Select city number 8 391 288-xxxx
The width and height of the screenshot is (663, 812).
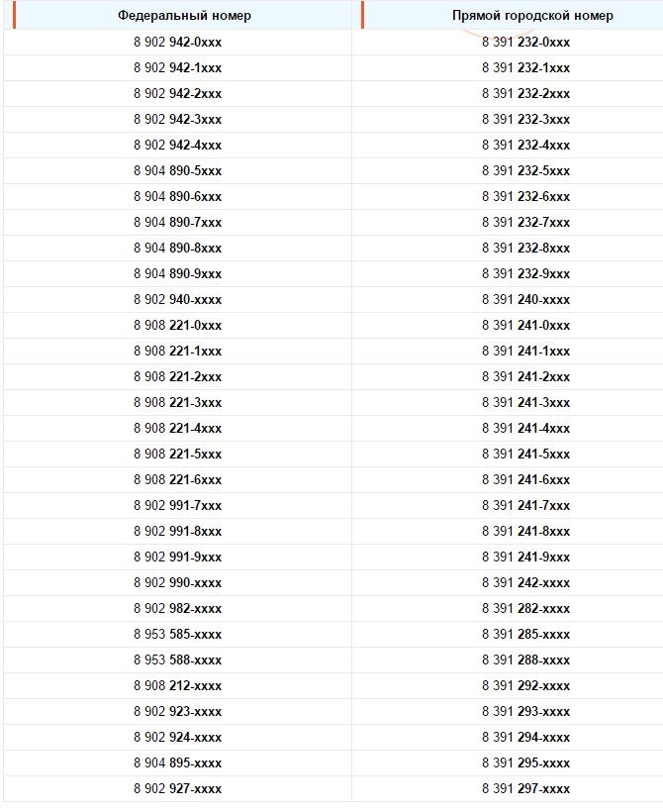coord(526,660)
